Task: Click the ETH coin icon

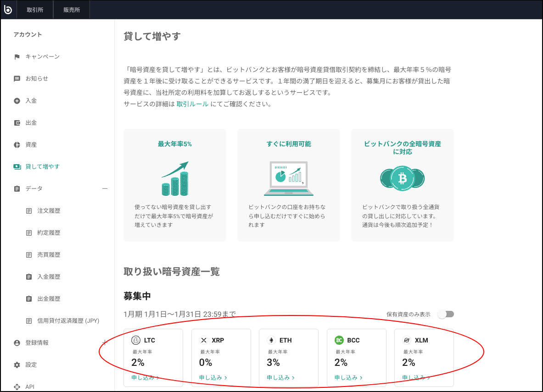Action: (271, 341)
